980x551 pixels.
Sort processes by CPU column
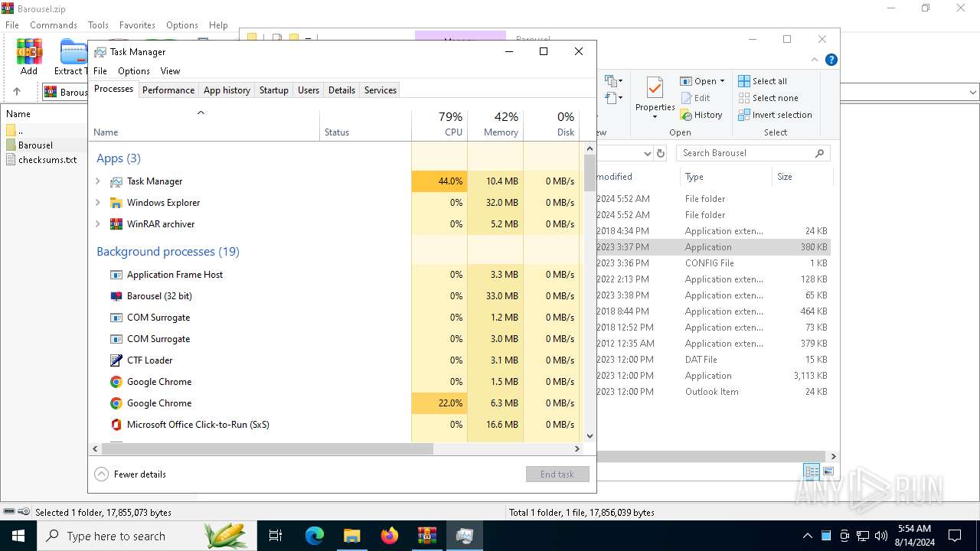439,125
